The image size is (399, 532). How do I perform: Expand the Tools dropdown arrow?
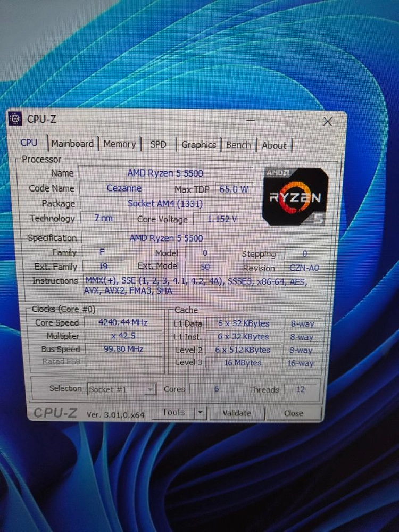(x=200, y=413)
